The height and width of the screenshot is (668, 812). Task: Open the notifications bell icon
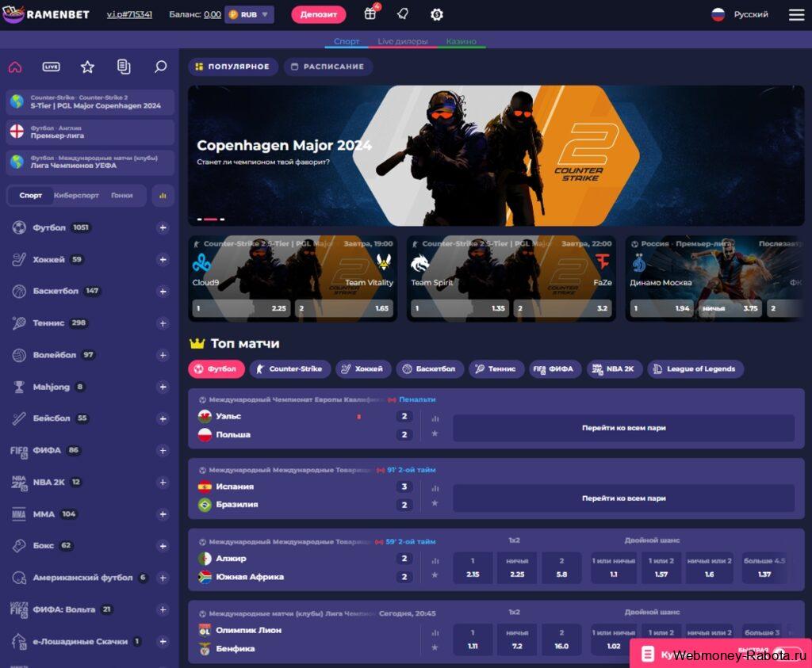[403, 14]
